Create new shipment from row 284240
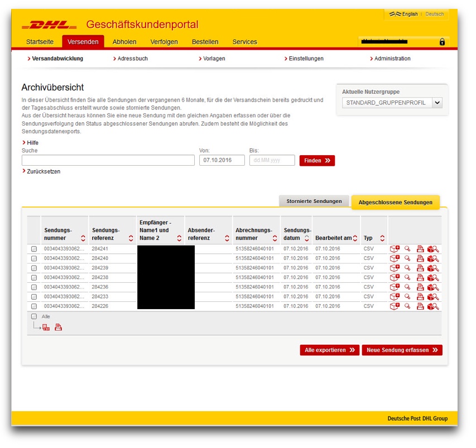The height and width of the screenshot is (448, 476). click(395, 259)
